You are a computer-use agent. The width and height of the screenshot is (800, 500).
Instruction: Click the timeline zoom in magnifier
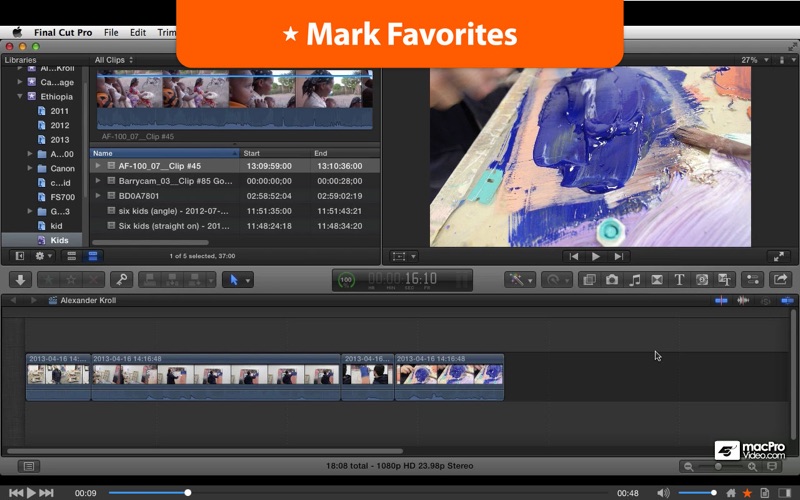[752, 466]
